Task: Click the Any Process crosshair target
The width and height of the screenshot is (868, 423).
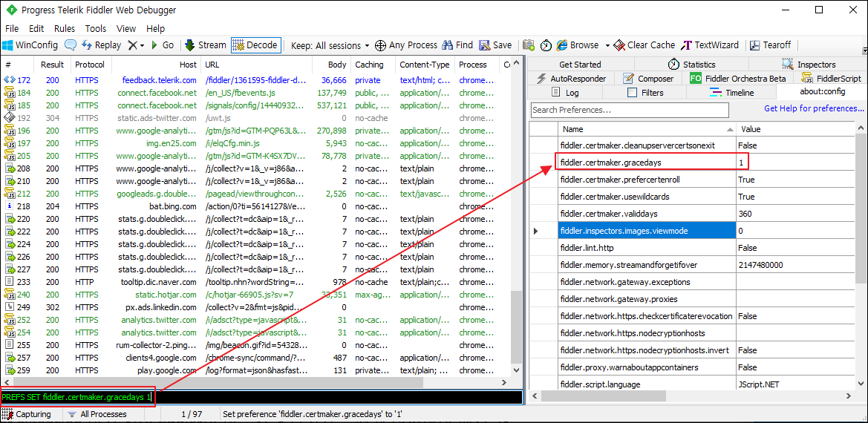Action: pyautogui.click(x=405, y=45)
